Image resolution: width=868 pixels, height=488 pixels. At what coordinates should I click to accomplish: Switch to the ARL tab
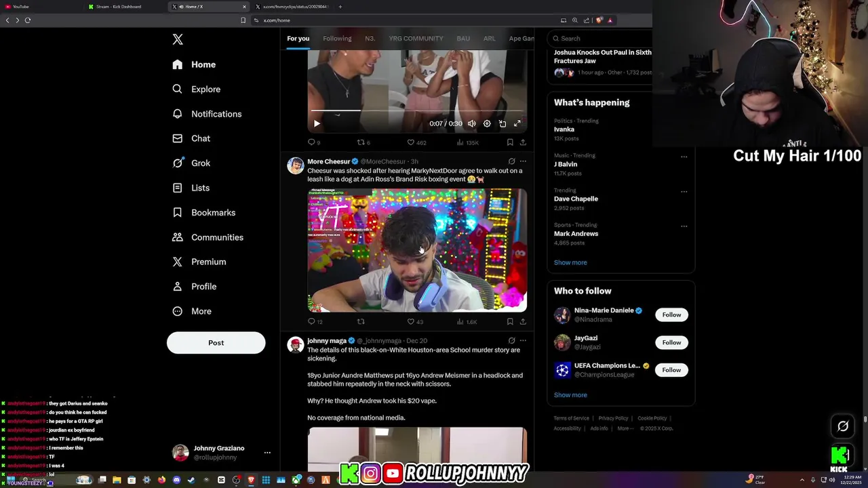click(x=489, y=39)
